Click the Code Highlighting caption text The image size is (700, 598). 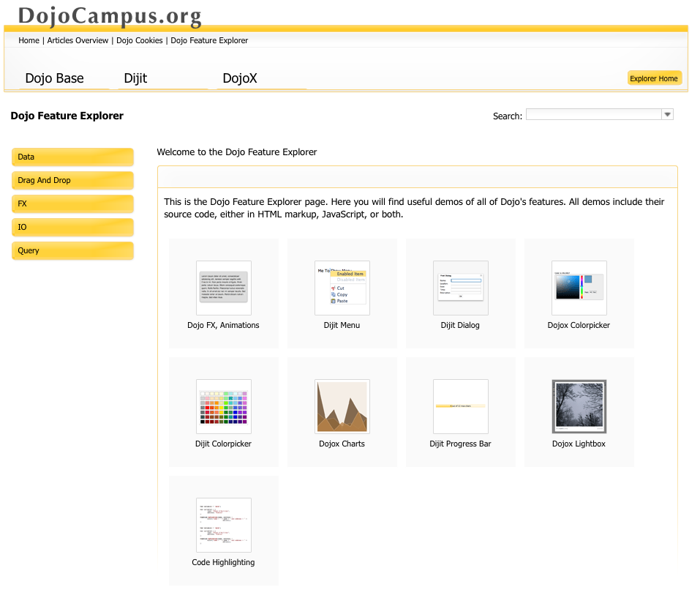pos(223,562)
